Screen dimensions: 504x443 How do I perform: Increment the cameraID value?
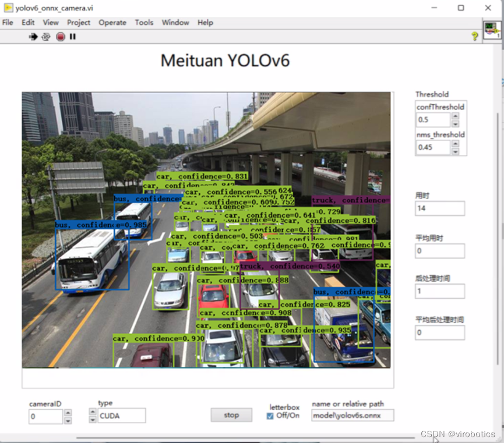tap(68, 413)
